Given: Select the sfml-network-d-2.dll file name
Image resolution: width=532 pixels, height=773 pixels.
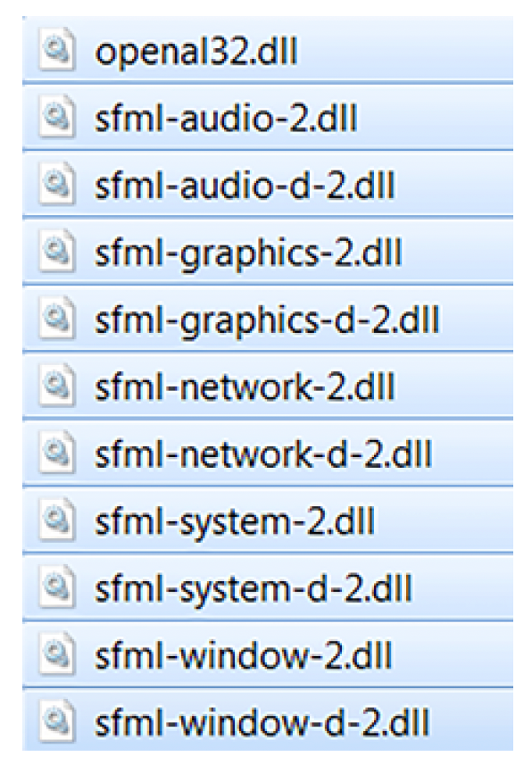Looking at the screenshot, I should click(263, 455).
